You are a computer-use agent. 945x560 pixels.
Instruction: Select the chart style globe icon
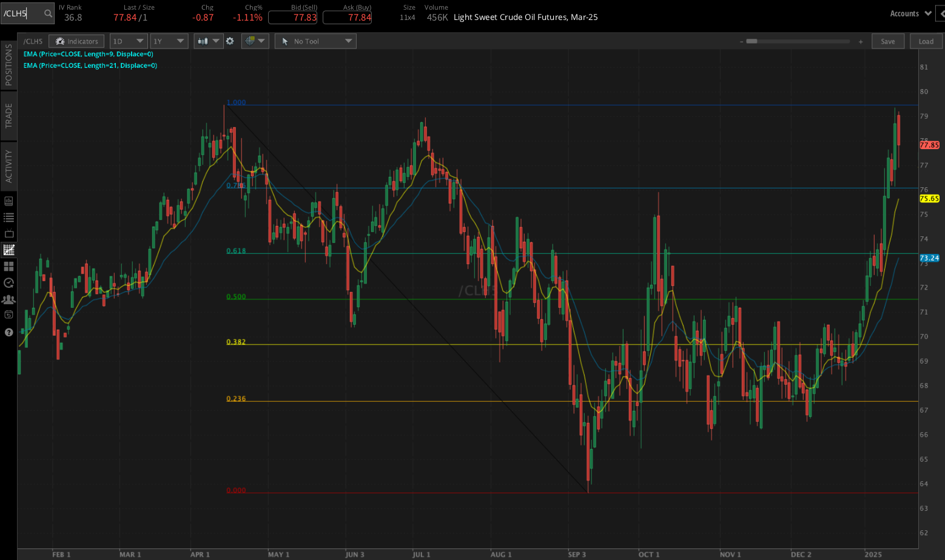click(251, 41)
